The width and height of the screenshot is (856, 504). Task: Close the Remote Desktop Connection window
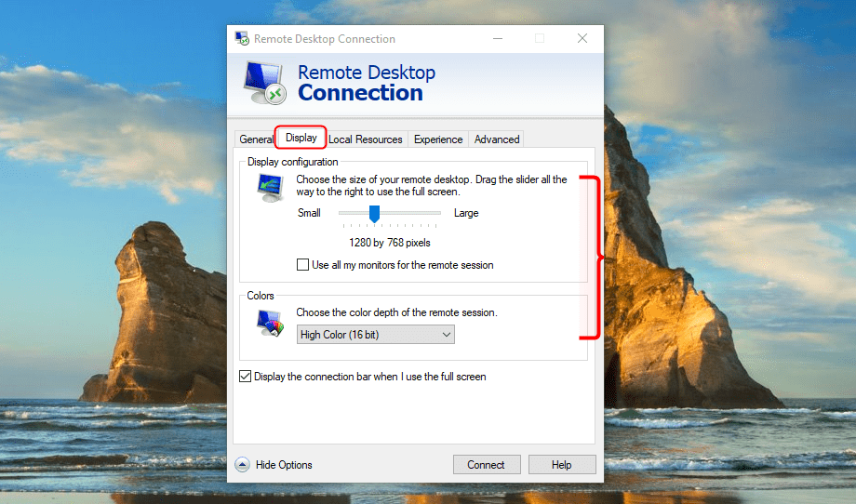click(x=582, y=38)
